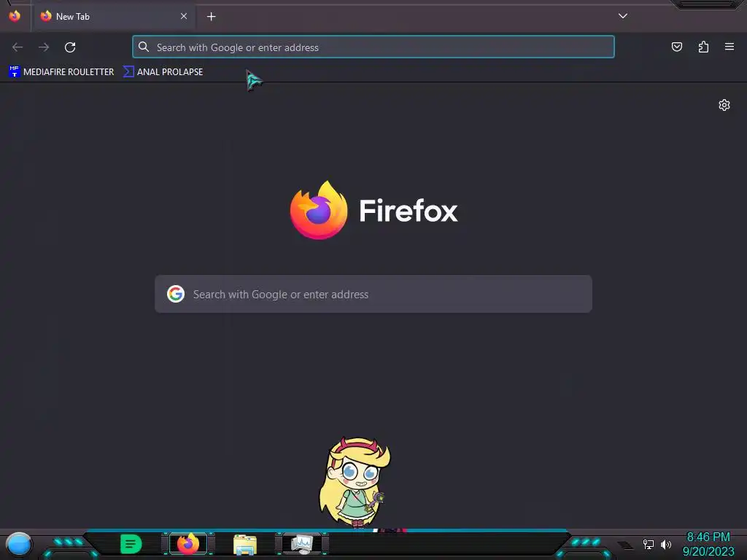Open the system monitor taskbar icon
Screen dimensions: 747x560
(302, 544)
